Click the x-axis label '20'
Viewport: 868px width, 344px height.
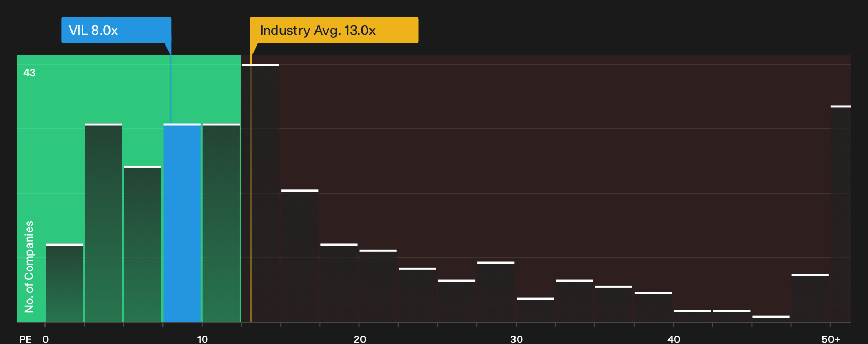[360, 339]
